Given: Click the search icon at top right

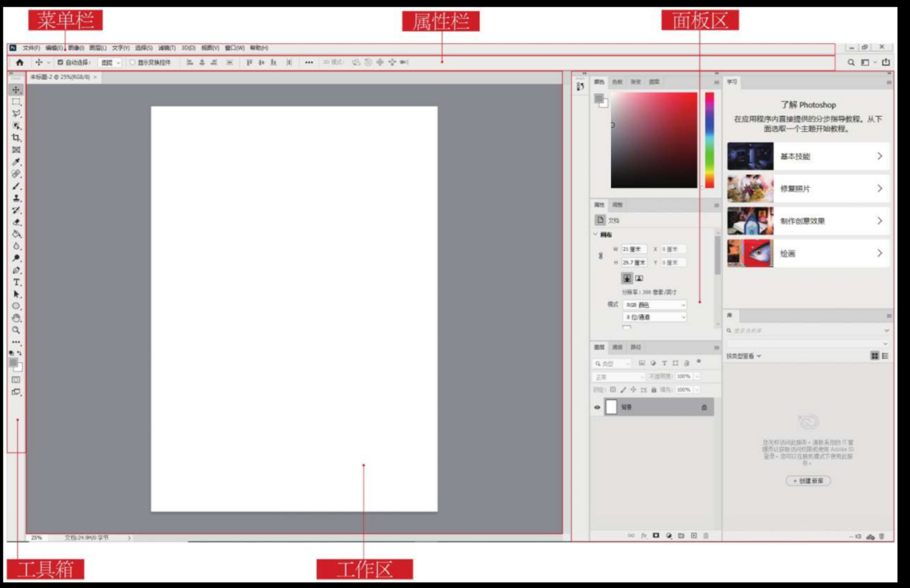Looking at the screenshot, I should (851, 62).
